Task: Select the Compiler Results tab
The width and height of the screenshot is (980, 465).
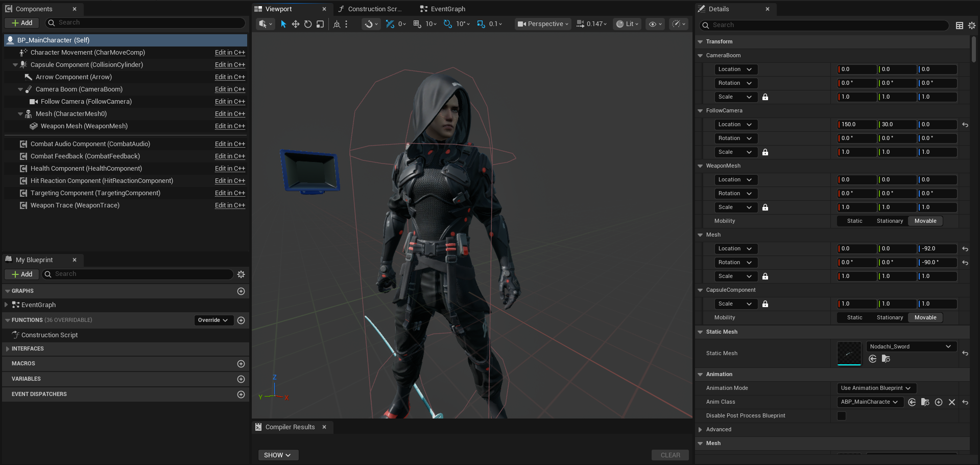Action: tap(292, 427)
